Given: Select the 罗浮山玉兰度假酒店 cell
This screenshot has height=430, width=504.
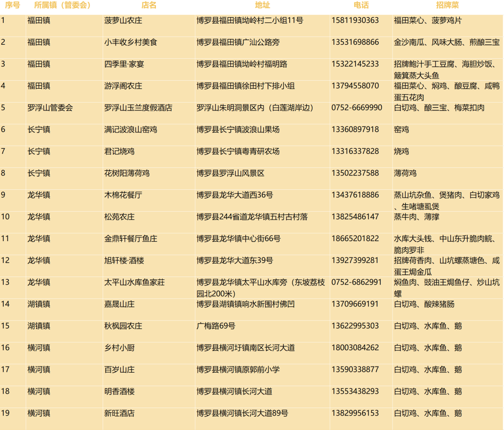Looking at the screenshot, I should point(138,108).
